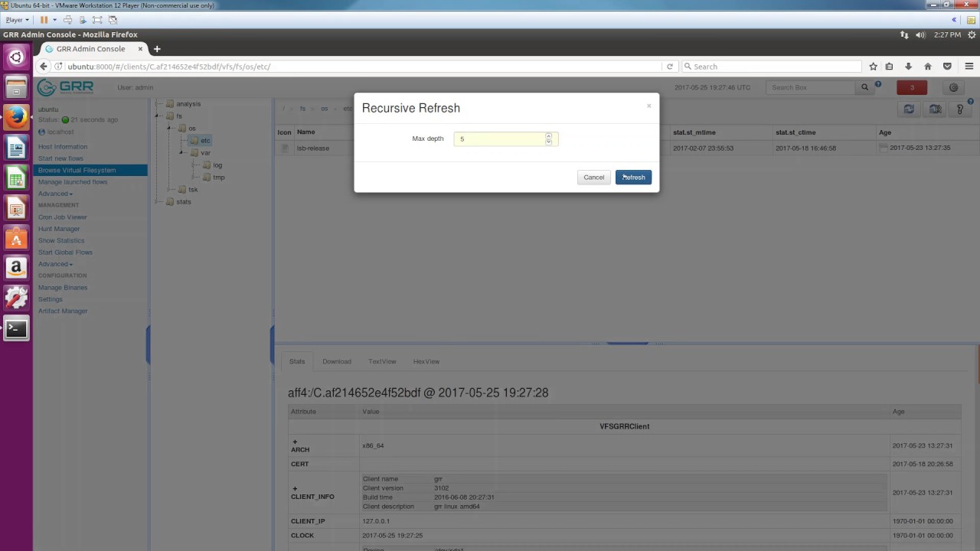Open Host Information link
Screen dimensions: 980x551
tap(63, 147)
